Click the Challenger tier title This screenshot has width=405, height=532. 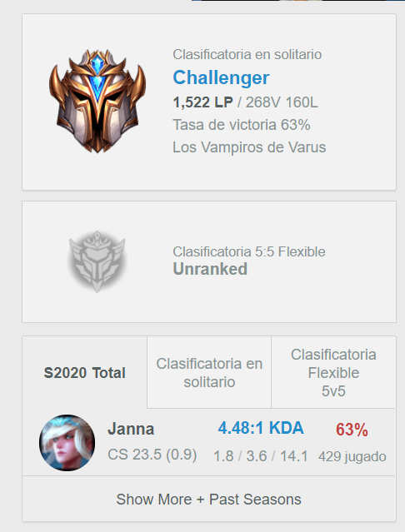(x=221, y=77)
